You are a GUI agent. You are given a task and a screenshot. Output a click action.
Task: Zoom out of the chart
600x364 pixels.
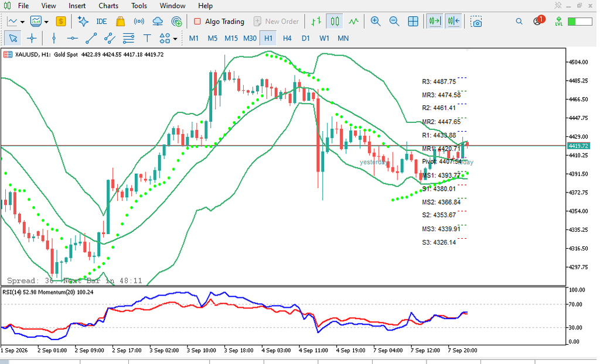(394, 22)
